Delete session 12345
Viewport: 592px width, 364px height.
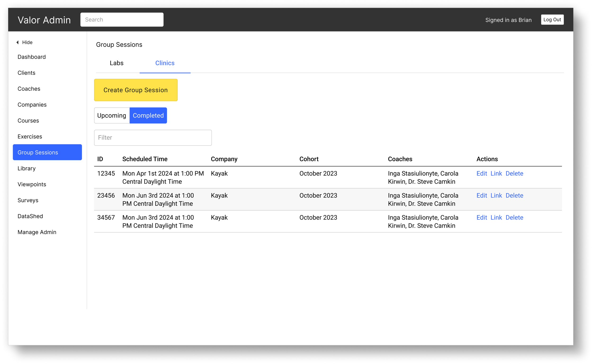(514, 173)
